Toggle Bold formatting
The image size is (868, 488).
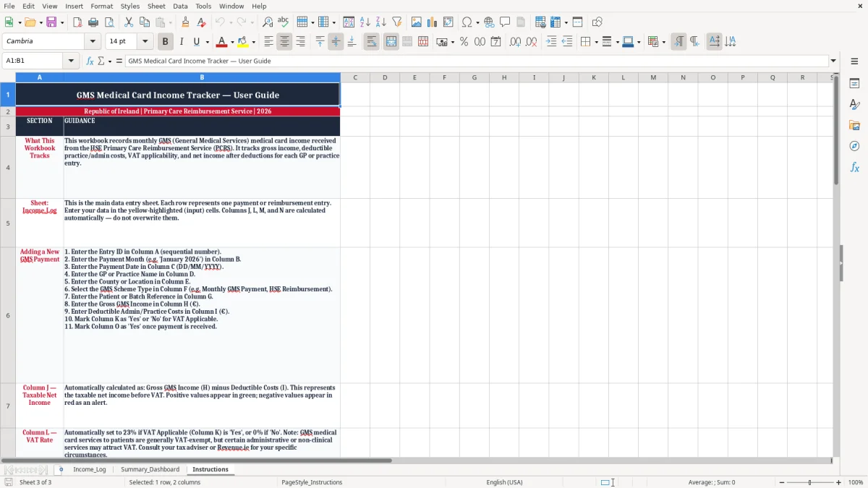click(165, 42)
